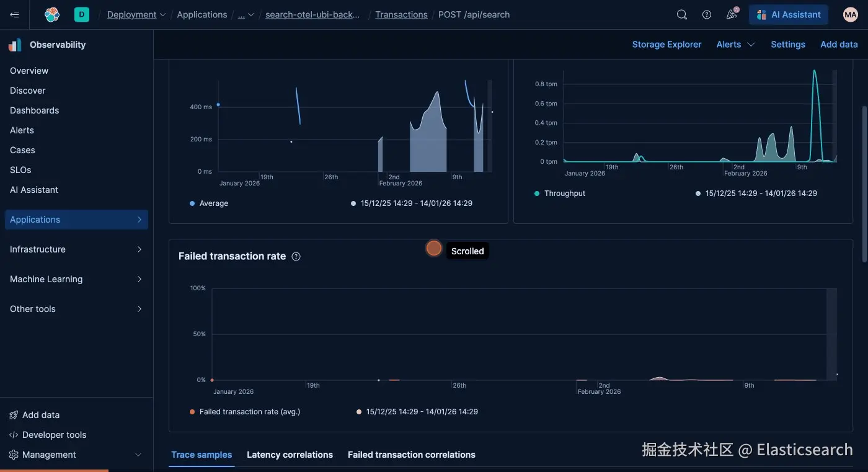Switch to Latency correlations tab
Screen dimensions: 868x472
click(290, 455)
